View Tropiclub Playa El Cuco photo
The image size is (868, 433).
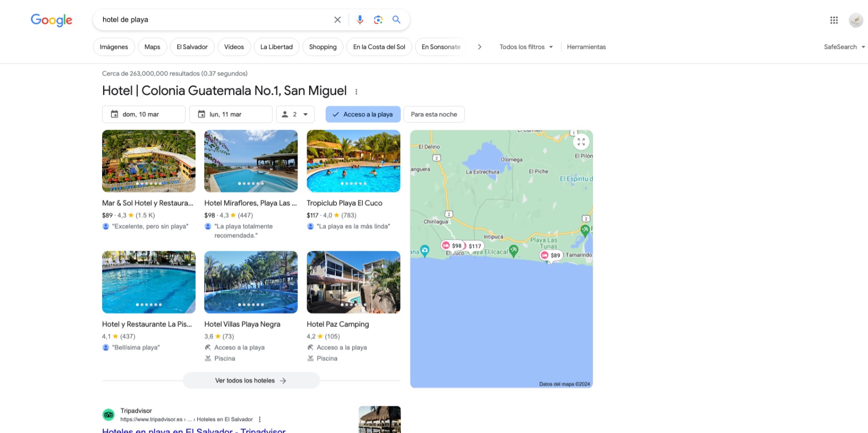click(x=354, y=161)
